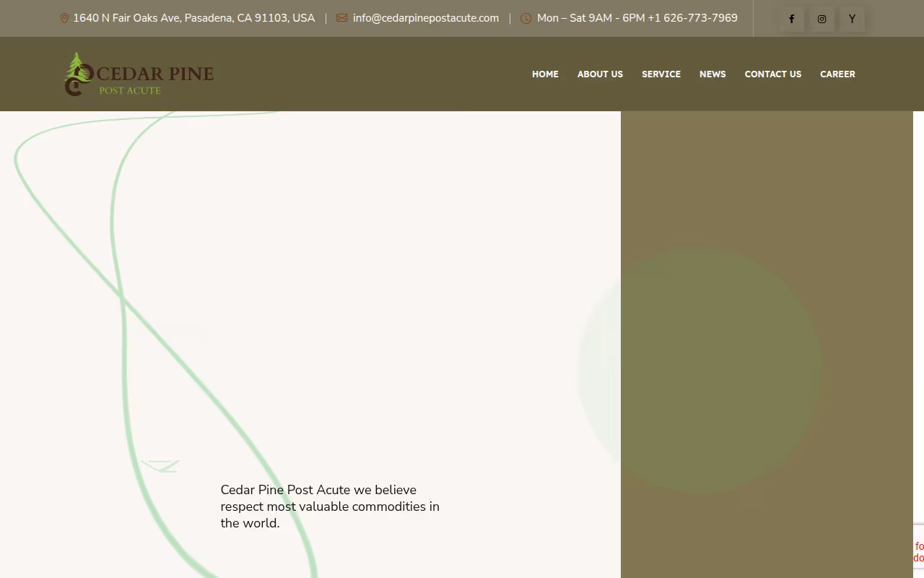The height and width of the screenshot is (578, 924).
Task: Open the Instagram social icon
Action: pos(821,20)
